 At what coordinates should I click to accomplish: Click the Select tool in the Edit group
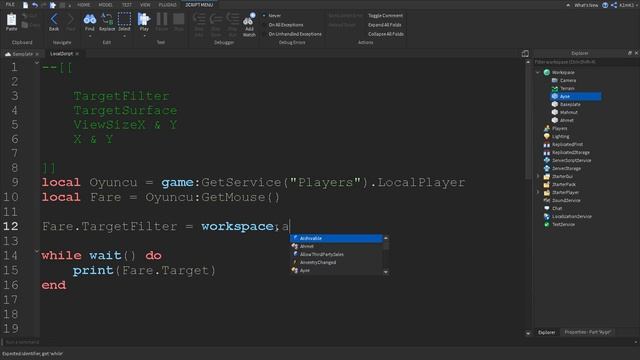tap(124, 19)
